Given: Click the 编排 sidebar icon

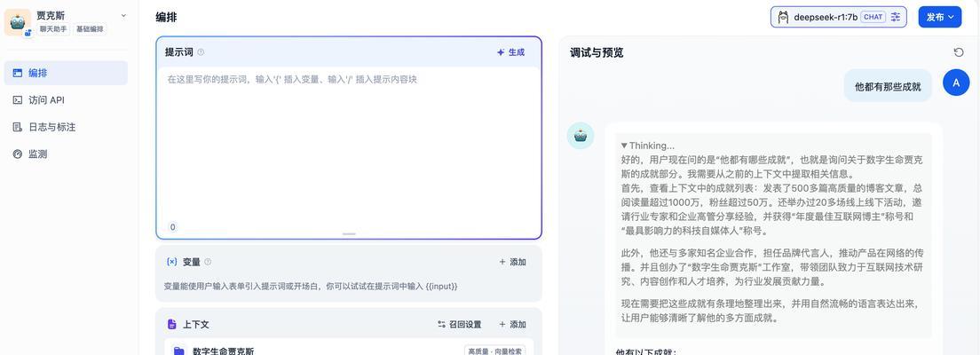Looking at the screenshot, I should coord(18,73).
